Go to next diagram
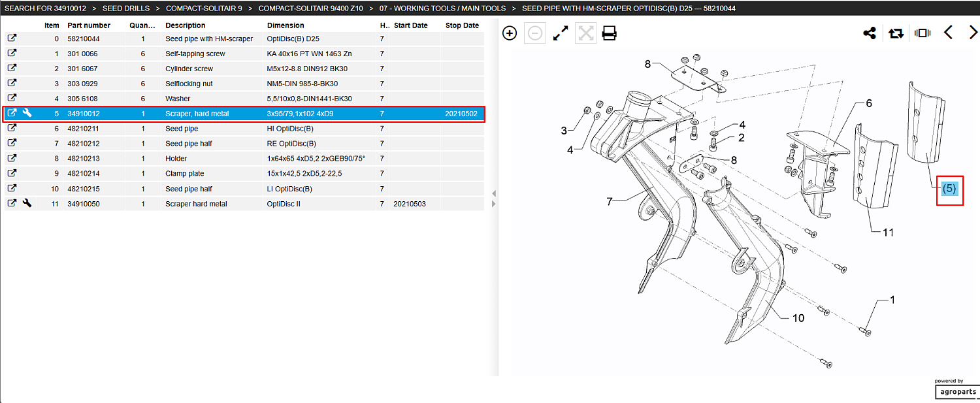Screen dimensions: 980x403 pyautogui.click(x=973, y=33)
